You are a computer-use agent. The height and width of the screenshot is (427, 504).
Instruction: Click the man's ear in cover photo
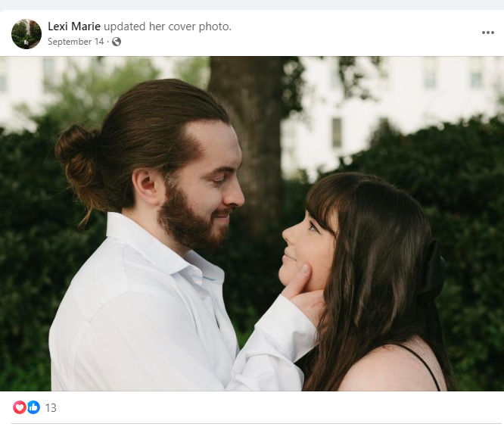146,188
